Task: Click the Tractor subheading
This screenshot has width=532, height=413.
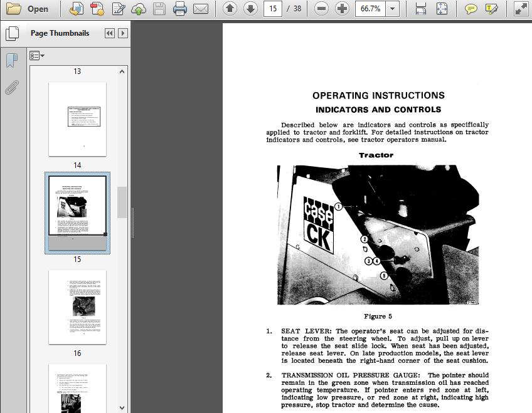Action: click(x=376, y=155)
